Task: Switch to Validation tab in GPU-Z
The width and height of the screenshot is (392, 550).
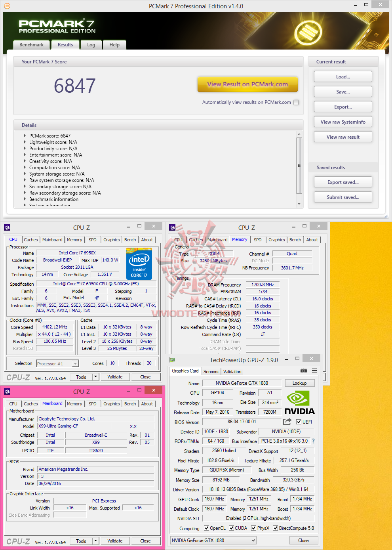Action: pyautogui.click(x=232, y=372)
